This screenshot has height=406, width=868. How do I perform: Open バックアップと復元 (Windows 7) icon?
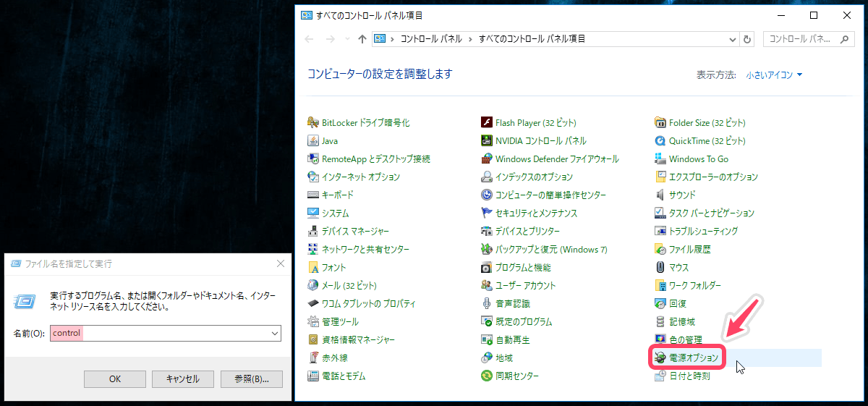(487, 250)
